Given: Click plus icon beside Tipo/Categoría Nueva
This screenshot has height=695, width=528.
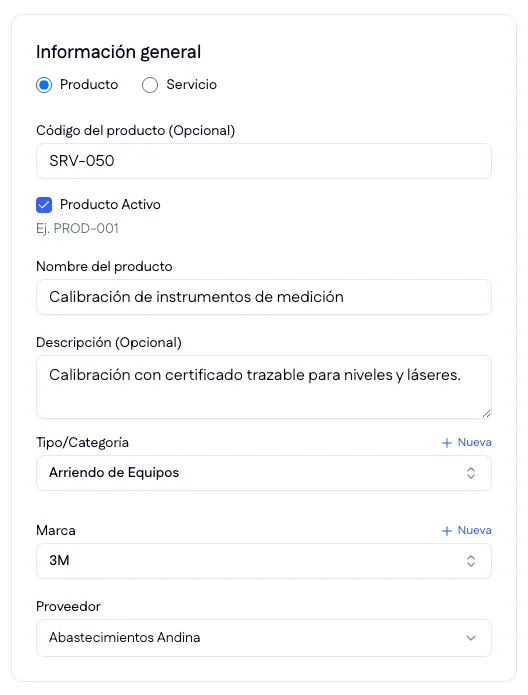Looking at the screenshot, I should pos(447,443).
